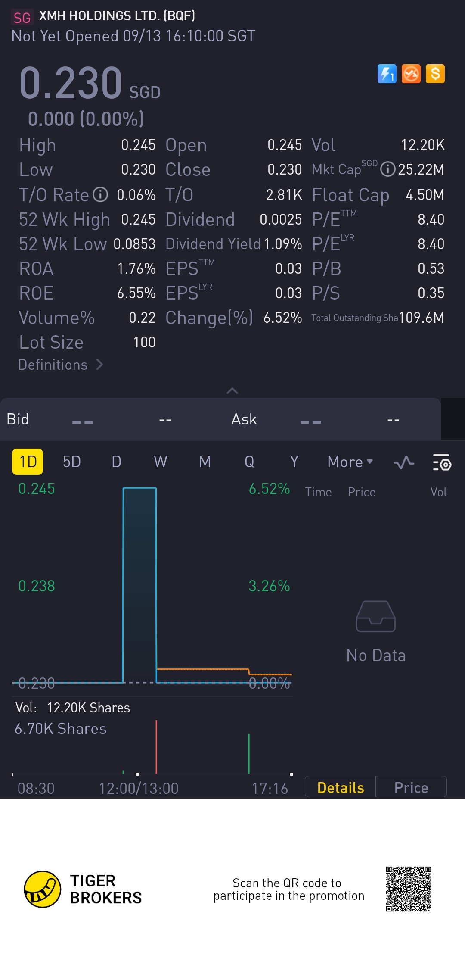
Task: Open the Definitions link
Action: (x=53, y=365)
